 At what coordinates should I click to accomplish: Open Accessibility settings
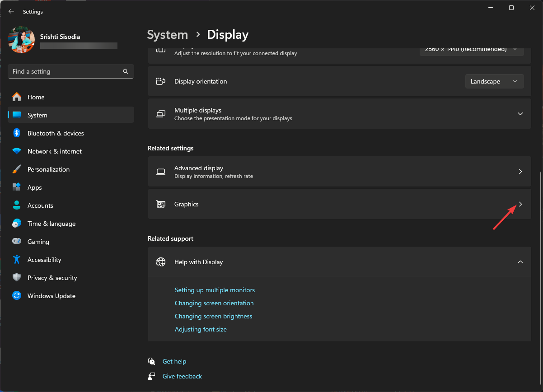(71, 260)
